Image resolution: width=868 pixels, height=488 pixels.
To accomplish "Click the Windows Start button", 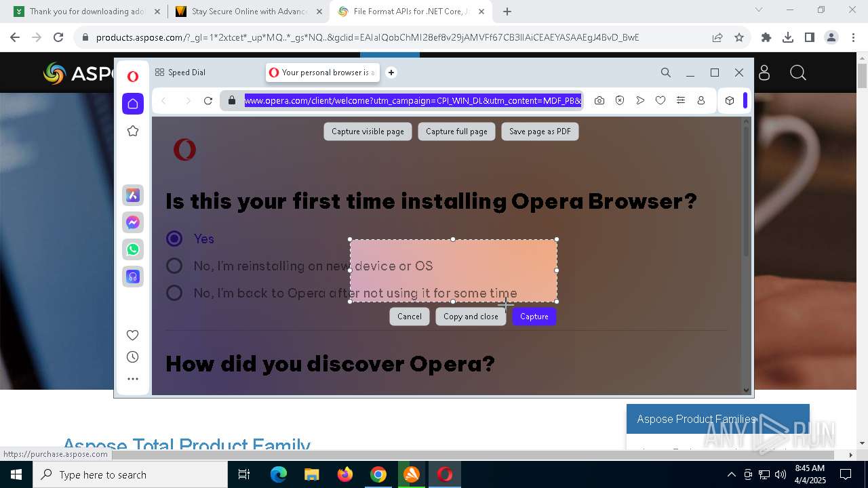I will pos(16,474).
